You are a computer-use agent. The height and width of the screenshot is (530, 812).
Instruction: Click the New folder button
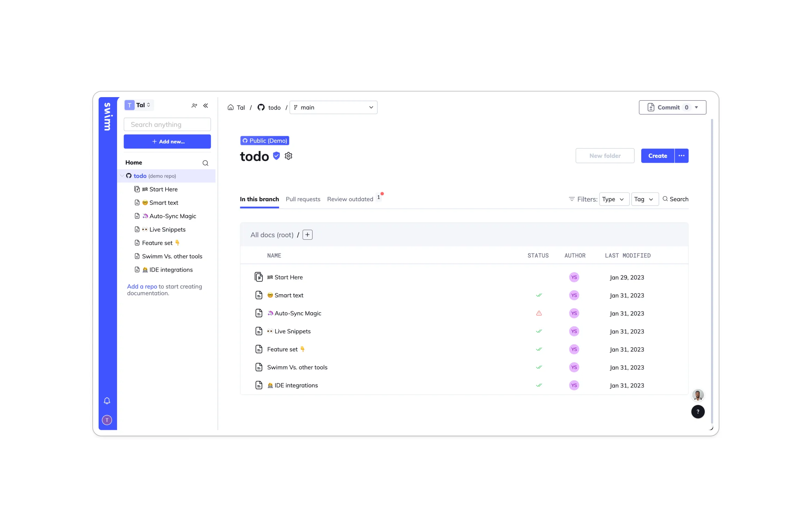[x=605, y=156]
